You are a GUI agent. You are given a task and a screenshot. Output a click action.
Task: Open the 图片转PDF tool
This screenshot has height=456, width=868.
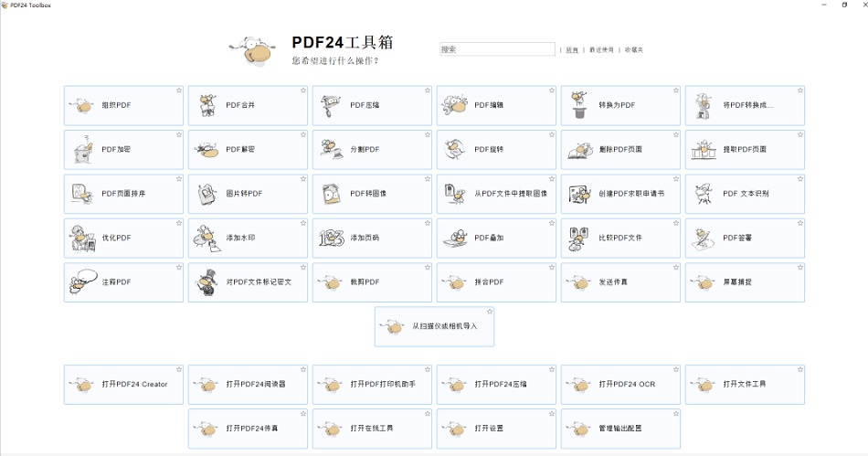(248, 194)
